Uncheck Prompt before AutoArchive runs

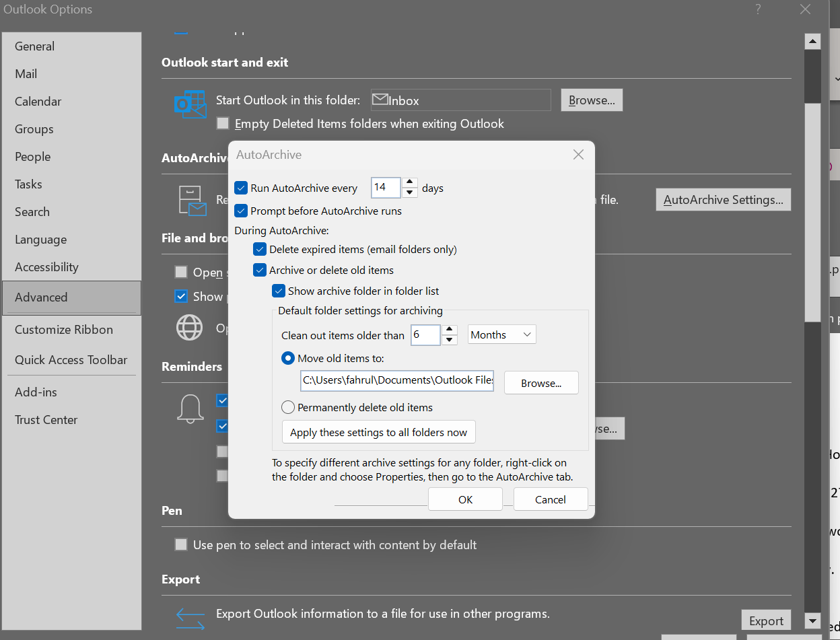tap(240, 211)
